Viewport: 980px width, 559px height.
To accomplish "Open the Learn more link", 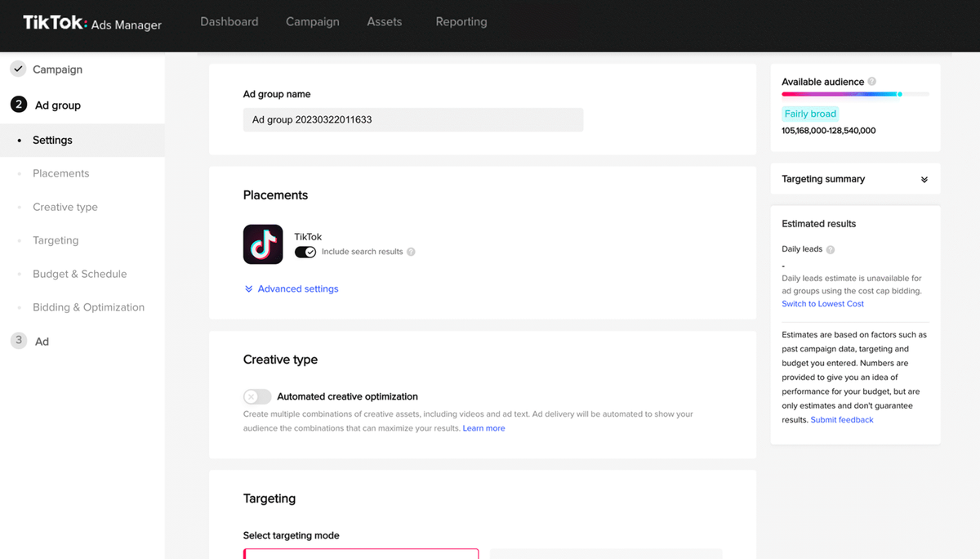I will tap(483, 427).
